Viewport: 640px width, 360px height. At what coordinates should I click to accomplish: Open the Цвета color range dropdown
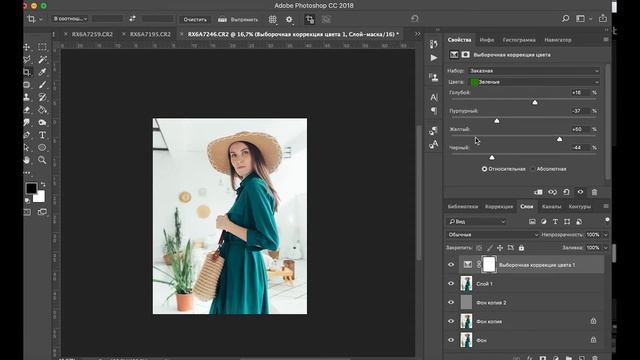534,82
